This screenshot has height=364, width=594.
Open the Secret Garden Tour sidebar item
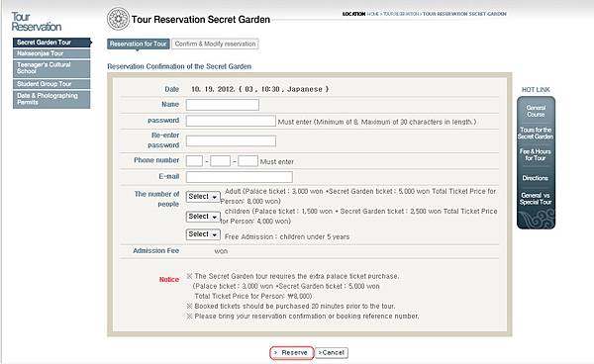click(x=51, y=43)
